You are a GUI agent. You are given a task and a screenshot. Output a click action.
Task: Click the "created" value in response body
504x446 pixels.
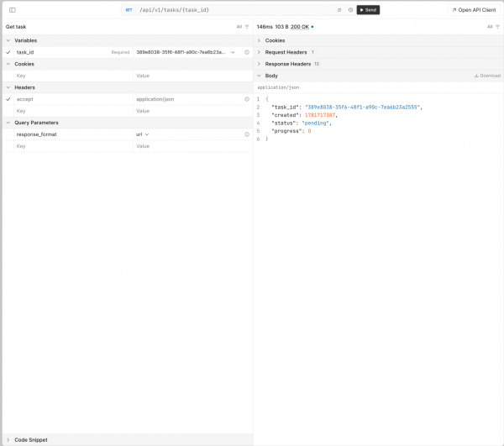[x=320, y=115]
